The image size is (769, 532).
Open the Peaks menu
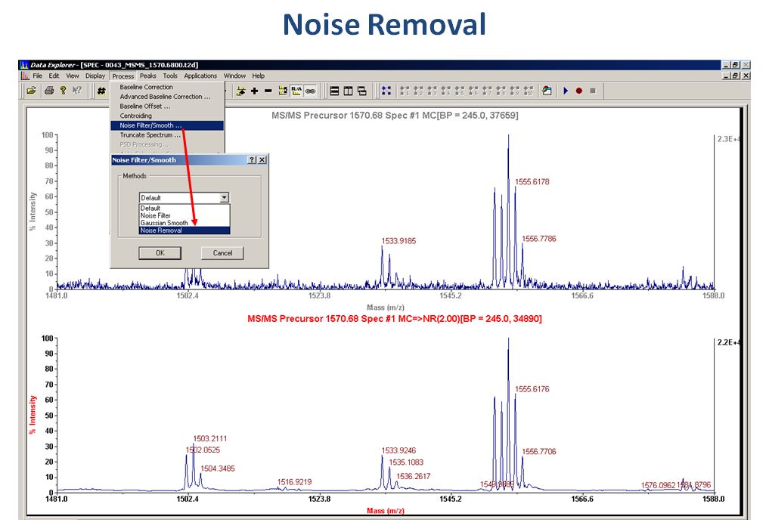point(147,76)
